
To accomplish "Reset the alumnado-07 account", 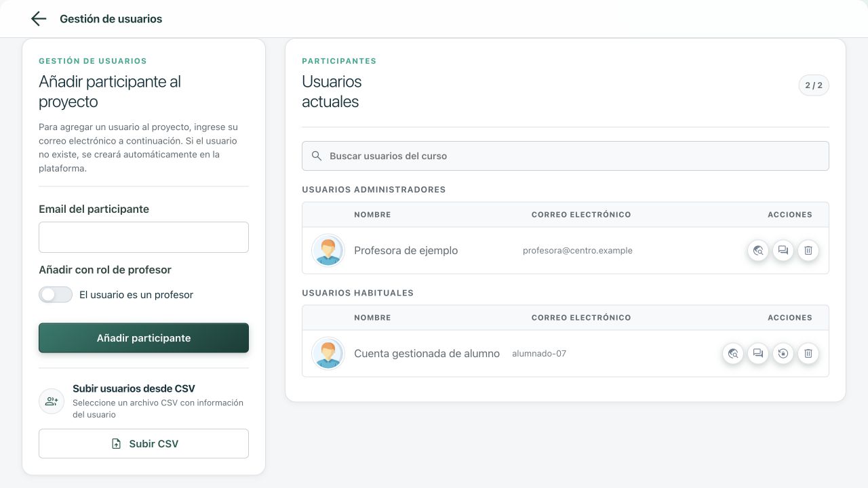I will click(x=783, y=354).
